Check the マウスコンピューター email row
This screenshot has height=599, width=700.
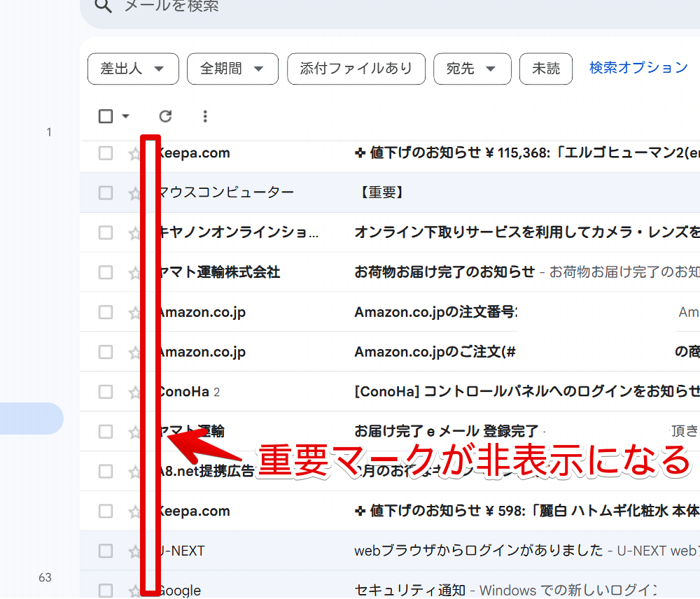tap(106, 193)
